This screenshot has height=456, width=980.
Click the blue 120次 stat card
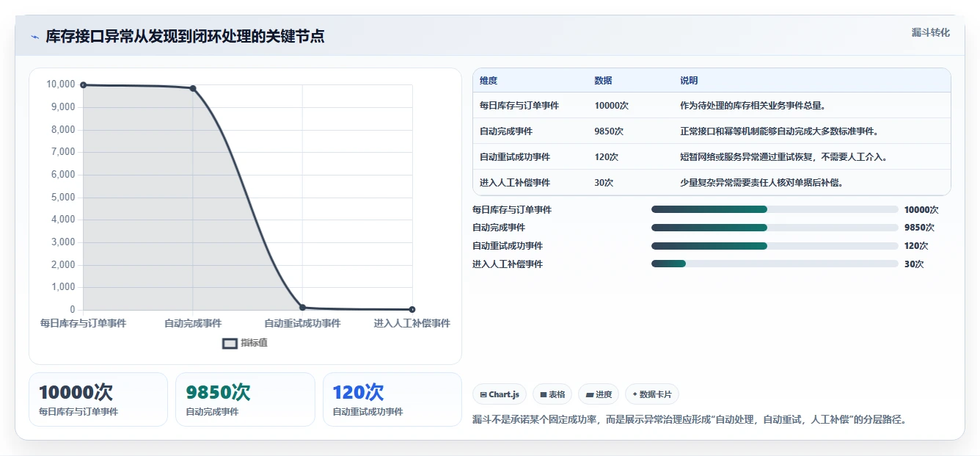(392, 399)
